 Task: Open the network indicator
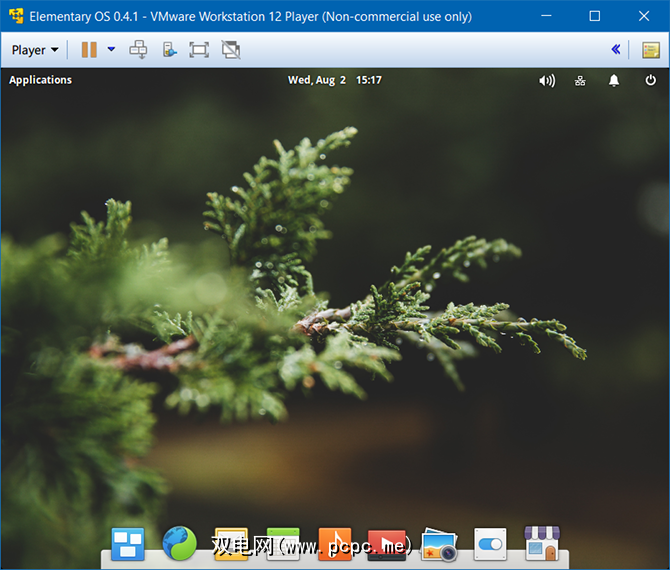(580, 80)
